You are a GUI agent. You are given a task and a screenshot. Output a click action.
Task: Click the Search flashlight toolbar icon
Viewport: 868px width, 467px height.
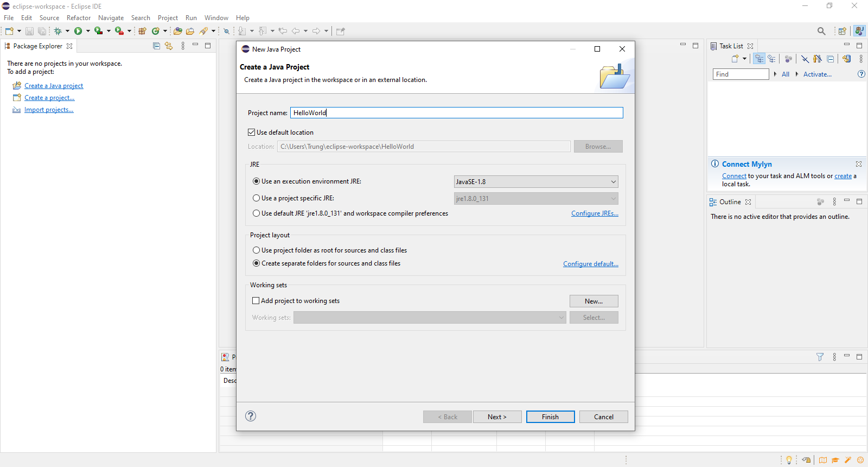click(203, 31)
